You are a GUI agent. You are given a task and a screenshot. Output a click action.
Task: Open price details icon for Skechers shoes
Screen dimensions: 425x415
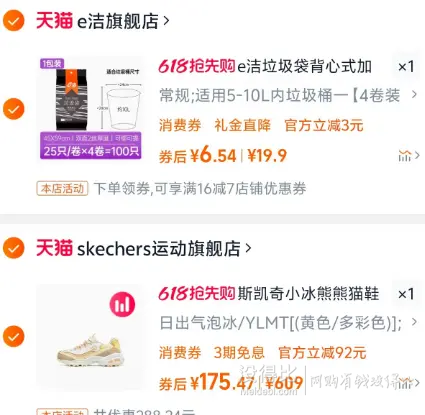[x=408, y=383]
